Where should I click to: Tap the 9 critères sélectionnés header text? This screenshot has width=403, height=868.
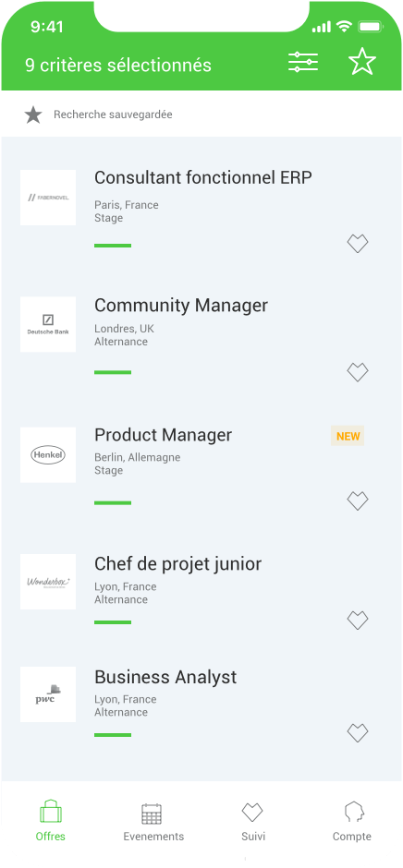click(118, 66)
